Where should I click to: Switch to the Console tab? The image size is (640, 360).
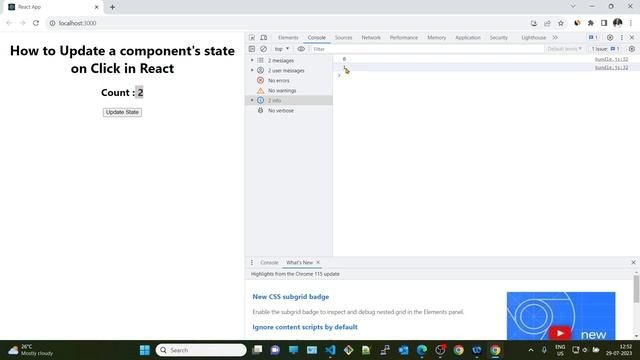[x=317, y=38]
